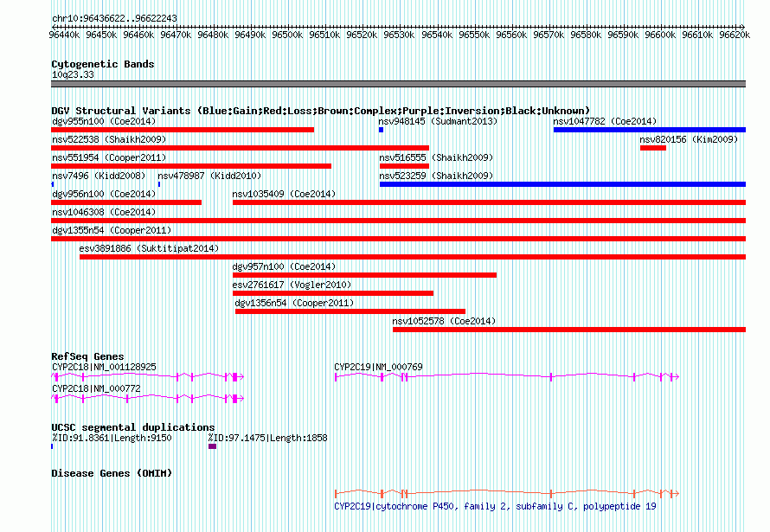The width and height of the screenshot is (770, 532).
Task: Click the dgv957n100 (Coe2014) label
Action: point(284,266)
